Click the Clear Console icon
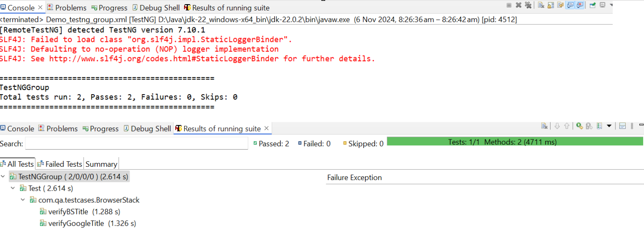This screenshot has width=644, height=248. 541,5
